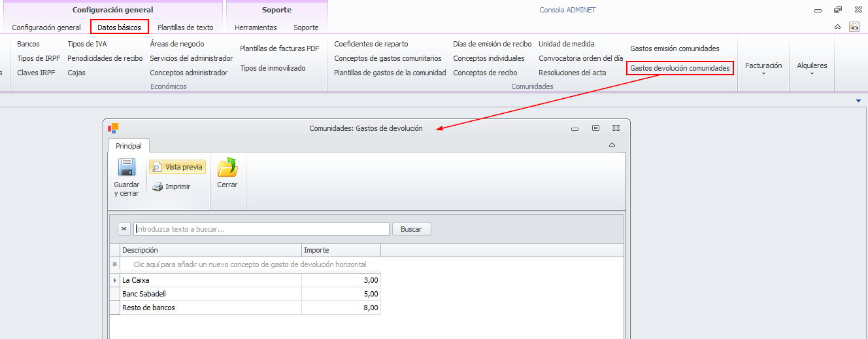Open Servicios del administrador
Screen dimensions: 868x339
[x=191, y=58]
